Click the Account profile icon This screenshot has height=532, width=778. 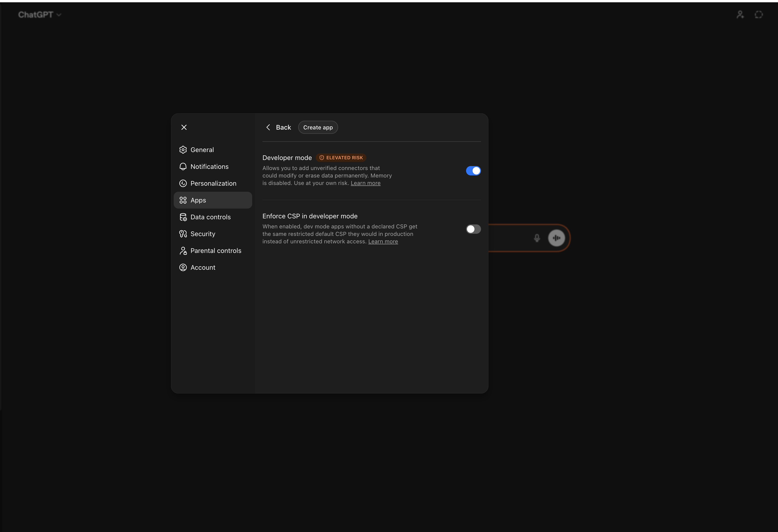coord(183,267)
